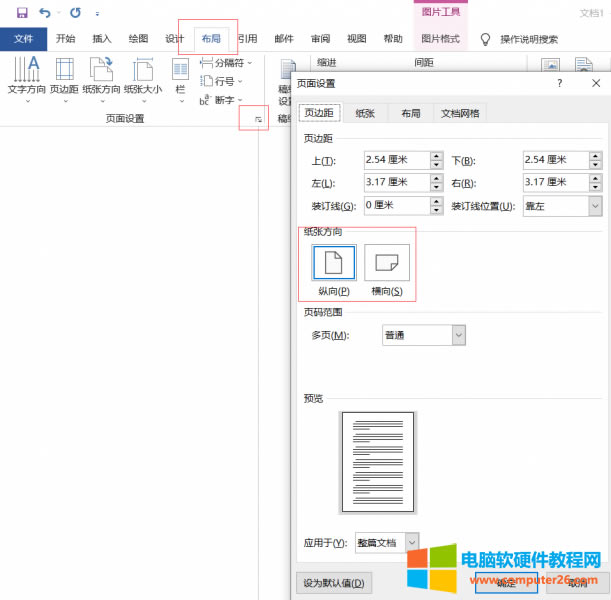Viewport: 611px width, 600px height.
Task: Increase the 上 top margin with spinner
Action: [x=436, y=156]
